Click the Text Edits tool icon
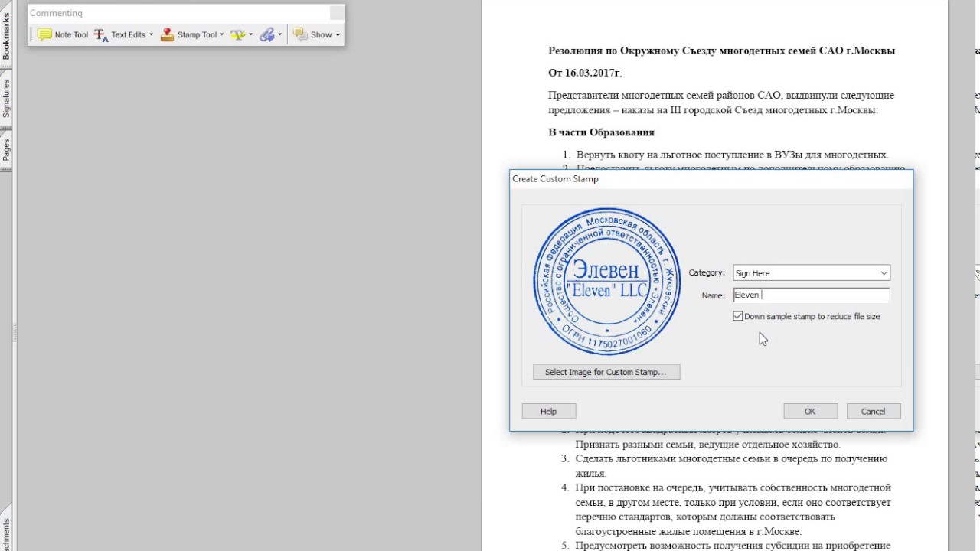The height and width of the screenshot is (551, 980). click(x=101, y=34)
